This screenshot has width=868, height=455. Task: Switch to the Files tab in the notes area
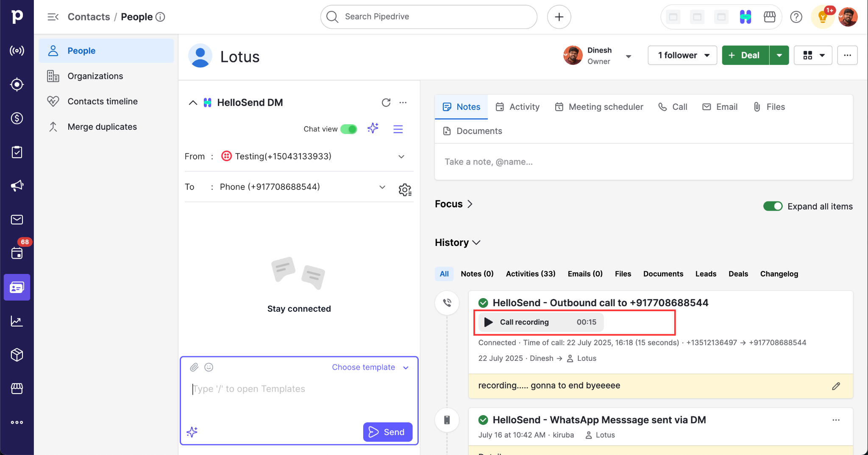769,107
